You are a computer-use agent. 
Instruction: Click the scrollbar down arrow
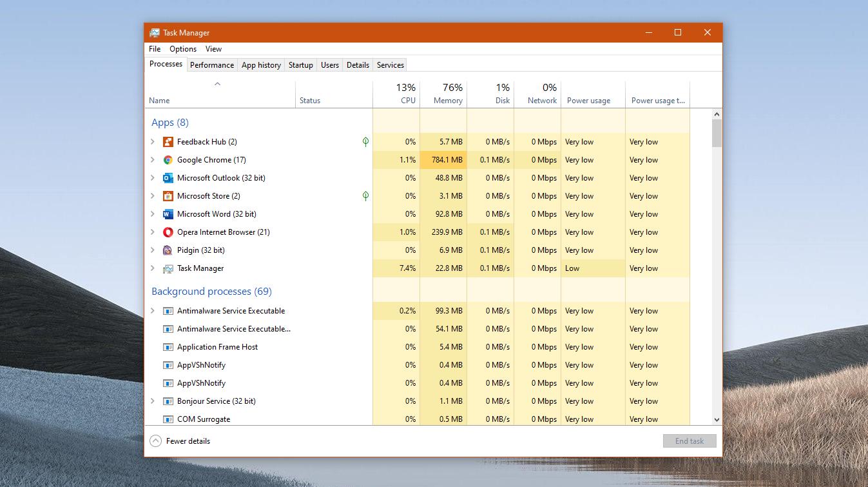click(x=717, y=419)
